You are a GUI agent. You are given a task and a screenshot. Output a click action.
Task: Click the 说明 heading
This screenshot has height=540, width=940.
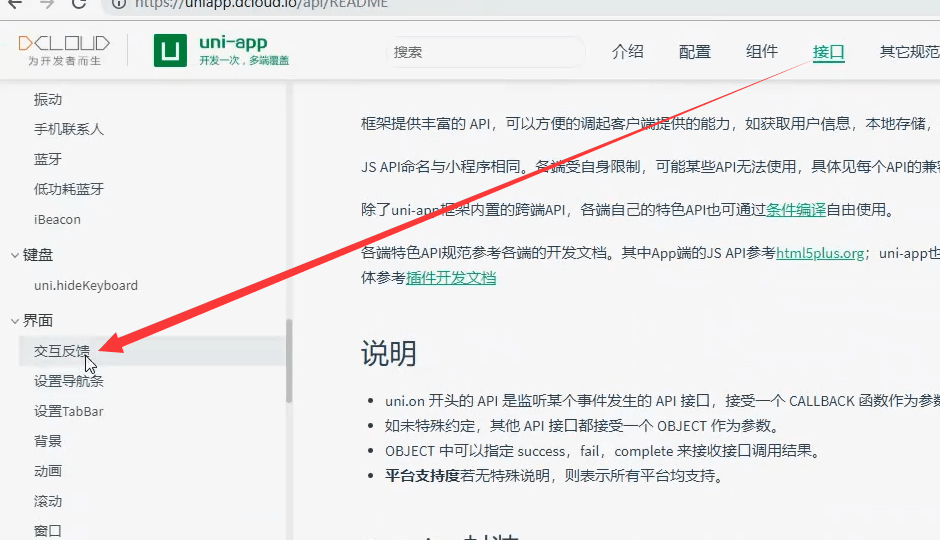coord(388,353)
